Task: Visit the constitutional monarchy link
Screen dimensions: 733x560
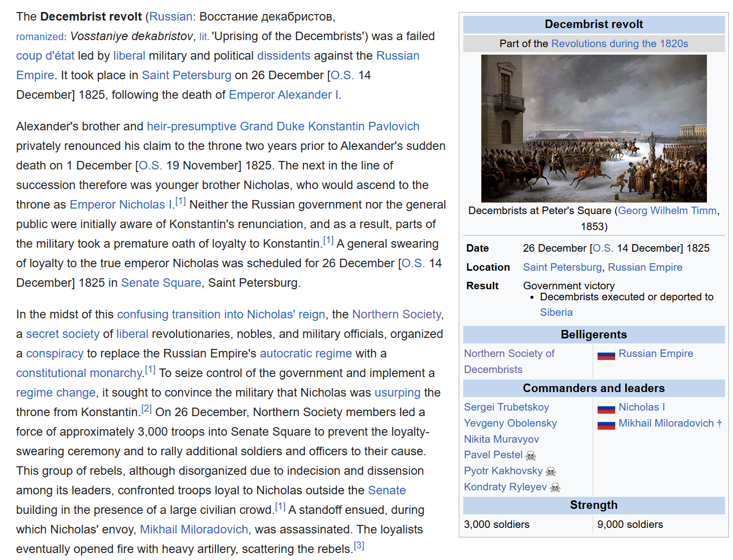Action: click(80, 373)
